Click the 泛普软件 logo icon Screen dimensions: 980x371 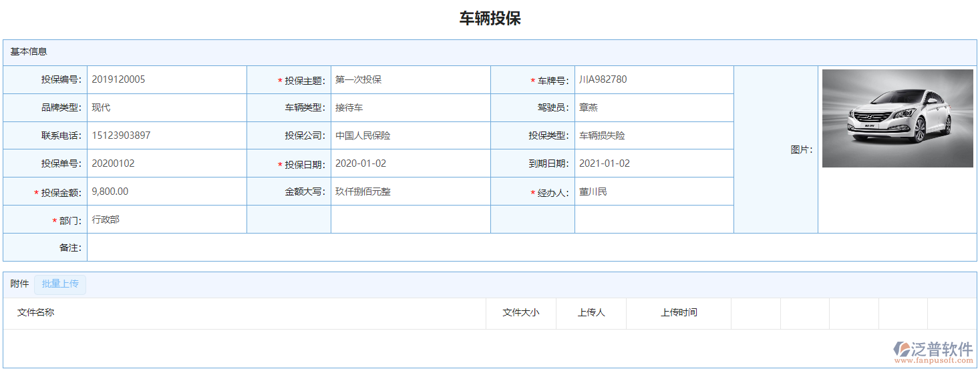click(902, 349)
